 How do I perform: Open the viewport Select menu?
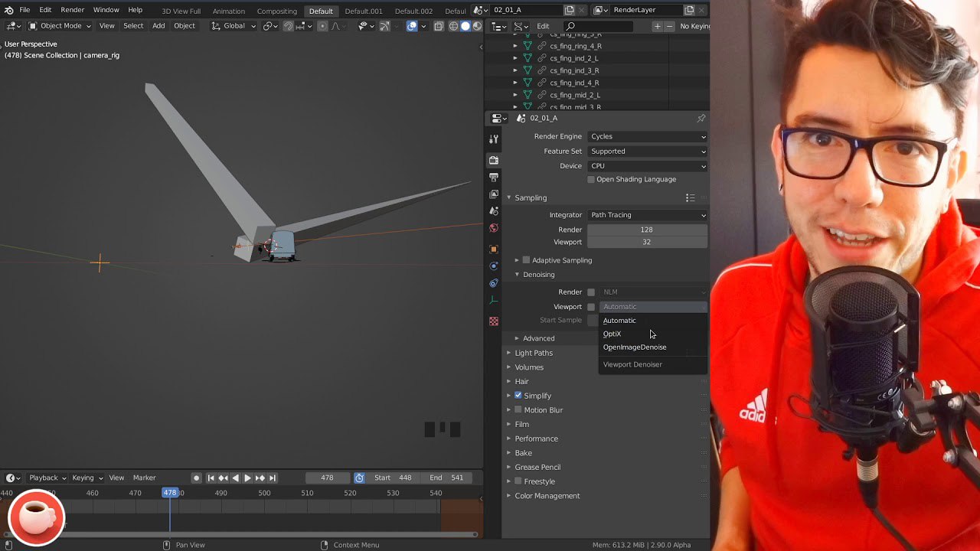click(x=133, y=26)
